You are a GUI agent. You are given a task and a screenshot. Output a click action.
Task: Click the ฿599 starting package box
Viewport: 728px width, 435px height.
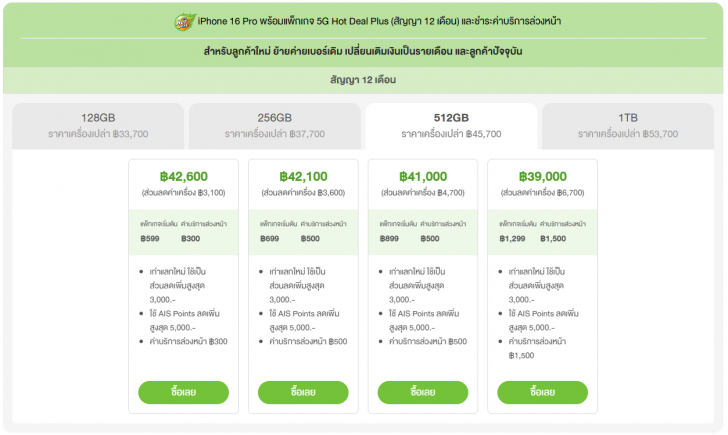[x=184, y=231]
